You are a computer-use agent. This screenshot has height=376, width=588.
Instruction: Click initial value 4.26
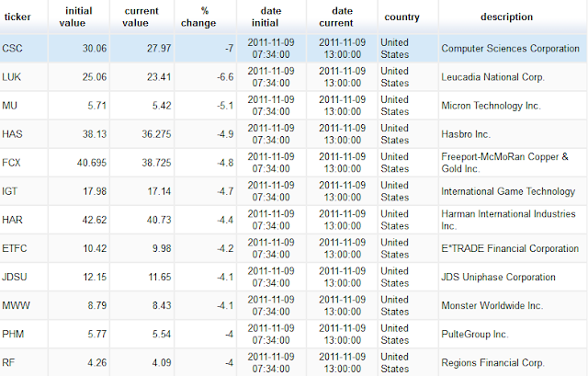[97, 362]
